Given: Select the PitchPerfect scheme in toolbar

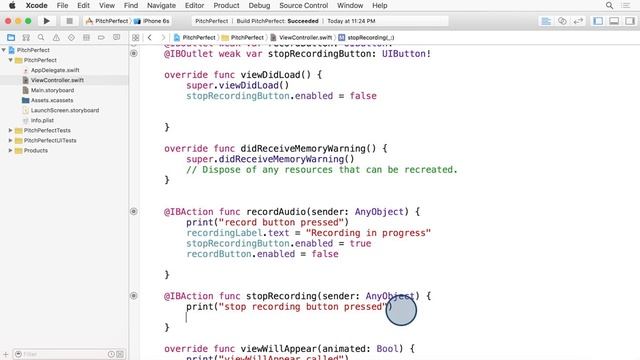Looking at the screenshot, I should (x=107, y=21).
